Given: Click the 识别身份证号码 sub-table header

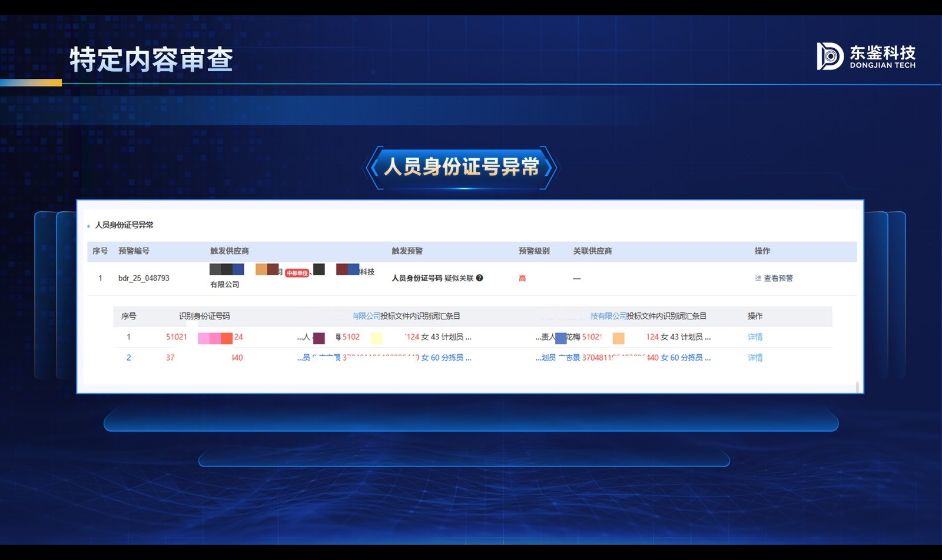Looking at the screenshot, I should click(x=204, y=316).
